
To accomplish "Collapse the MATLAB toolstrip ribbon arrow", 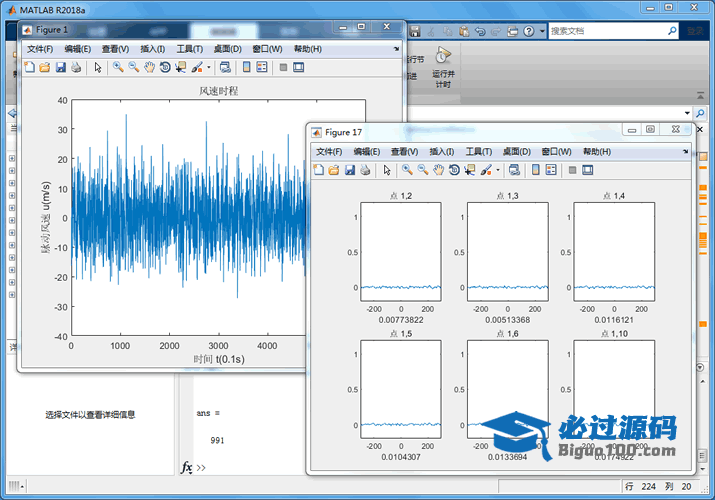I will pyautogui.click(x=700, y=96).
